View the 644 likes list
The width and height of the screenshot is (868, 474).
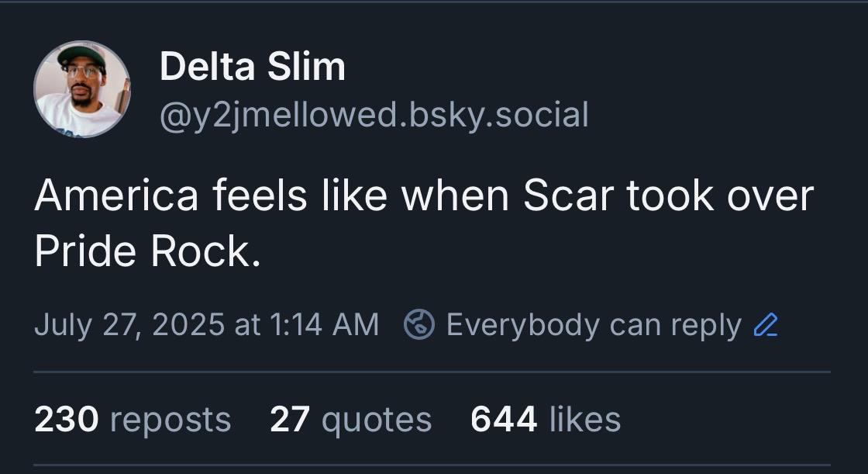(x=546, y=419)
